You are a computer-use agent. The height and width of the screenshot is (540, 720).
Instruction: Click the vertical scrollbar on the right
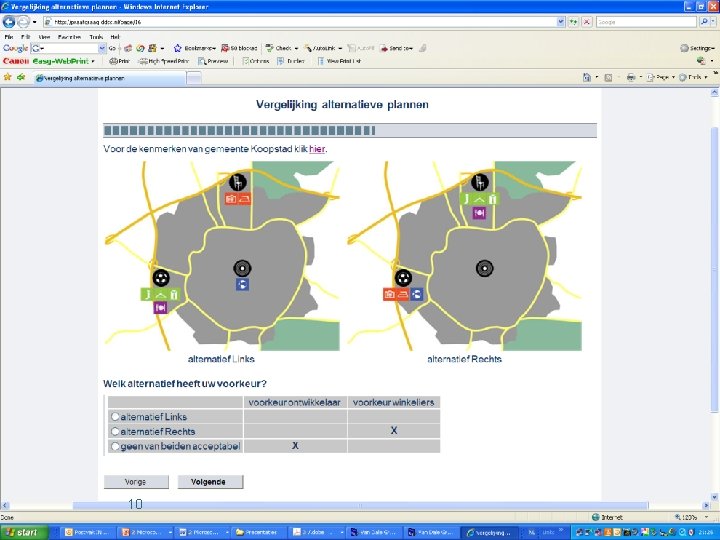click(x=714, y=271)
